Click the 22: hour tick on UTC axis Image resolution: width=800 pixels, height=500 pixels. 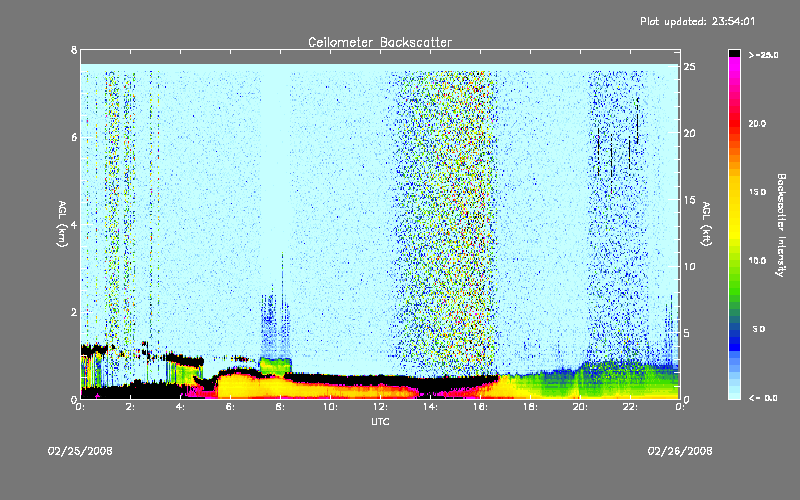click(x=630, y=407)
